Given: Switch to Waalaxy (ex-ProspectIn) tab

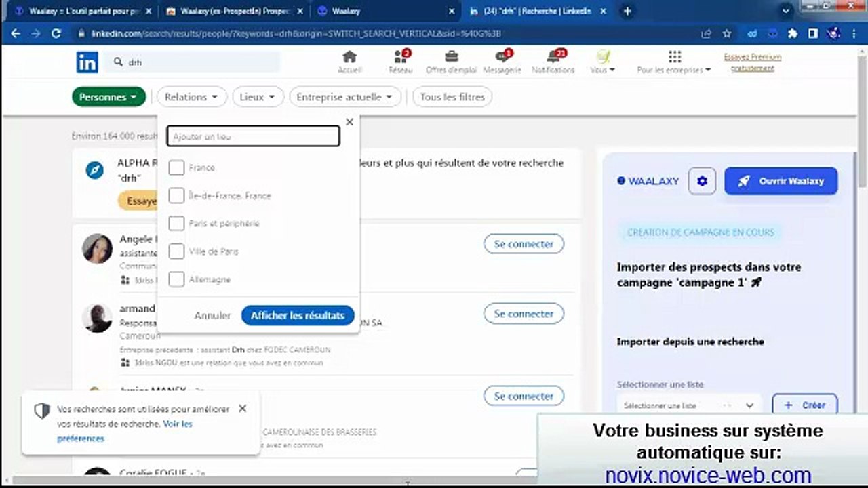Looking at the screenshot, I should [235, 12].
